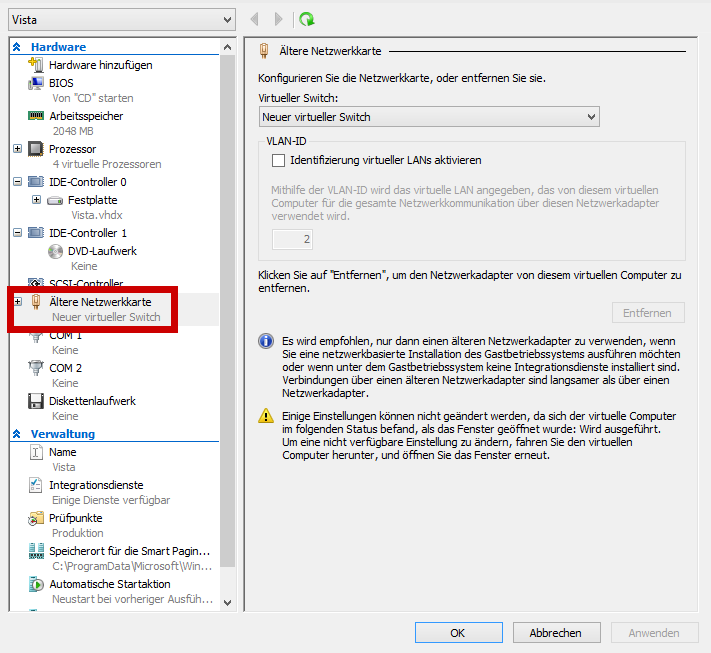The width and height of the screenshot is (711, 653).
Task: Expand the Prozessor tree node
Action: pos(17,149)
